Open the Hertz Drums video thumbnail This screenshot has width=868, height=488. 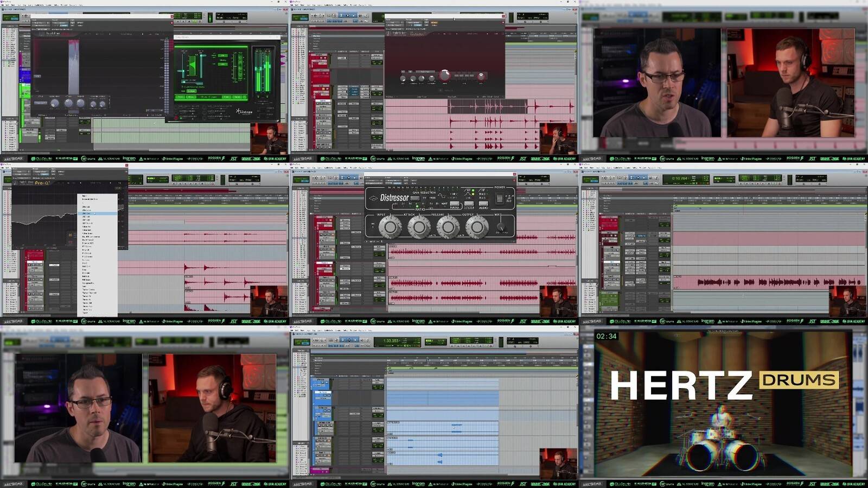click(x=723, y=403)
